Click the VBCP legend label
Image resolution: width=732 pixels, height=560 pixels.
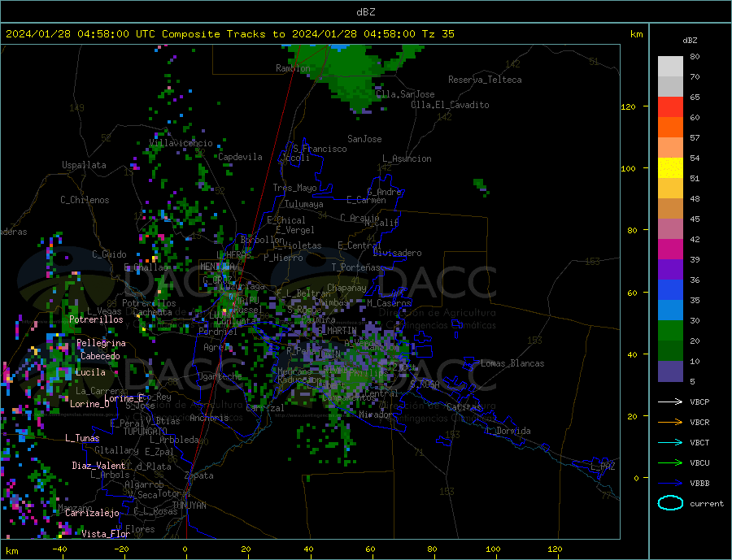(699, 402)
